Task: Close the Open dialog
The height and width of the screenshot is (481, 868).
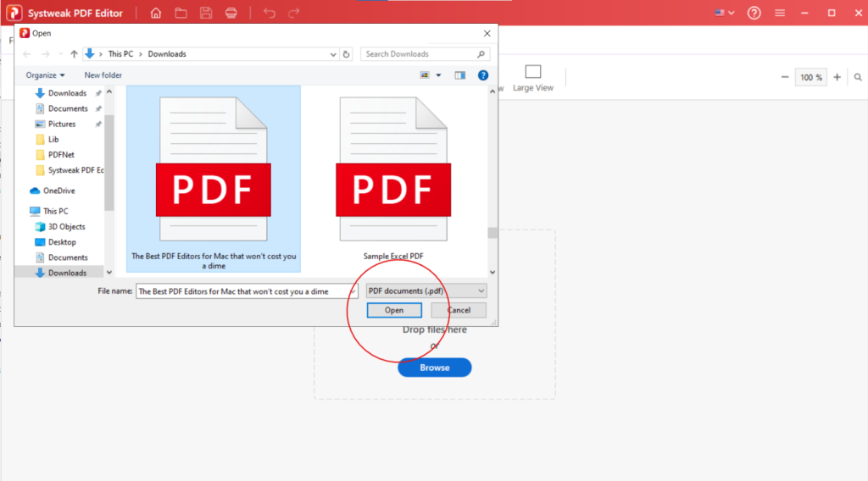Action: [487, 33]
